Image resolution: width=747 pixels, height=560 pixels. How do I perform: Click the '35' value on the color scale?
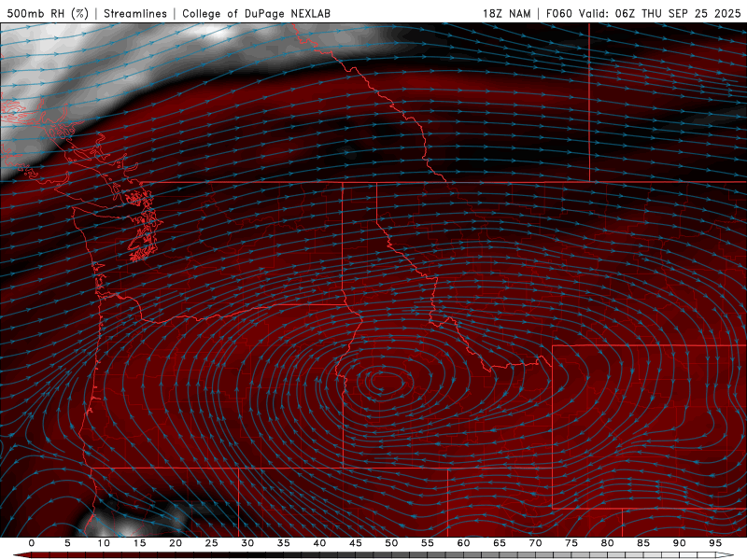pyautogui.click(x=284, y=543)
